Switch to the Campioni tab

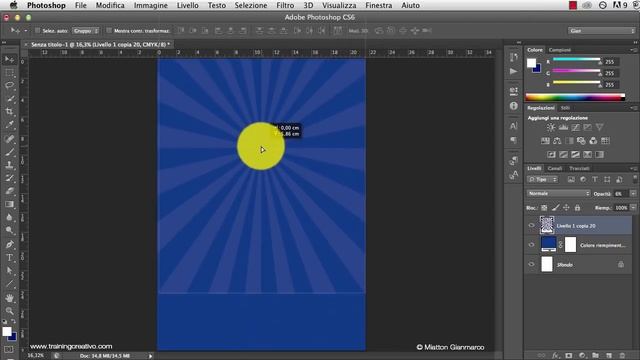tap(560, 50)
